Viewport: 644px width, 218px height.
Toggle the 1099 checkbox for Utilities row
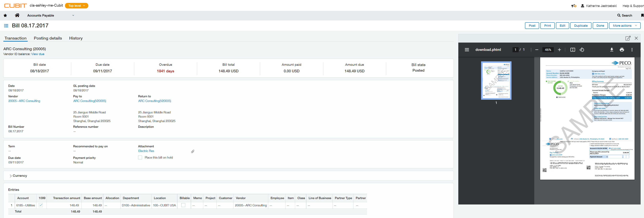pyautogui.click(x=41, y=205)
